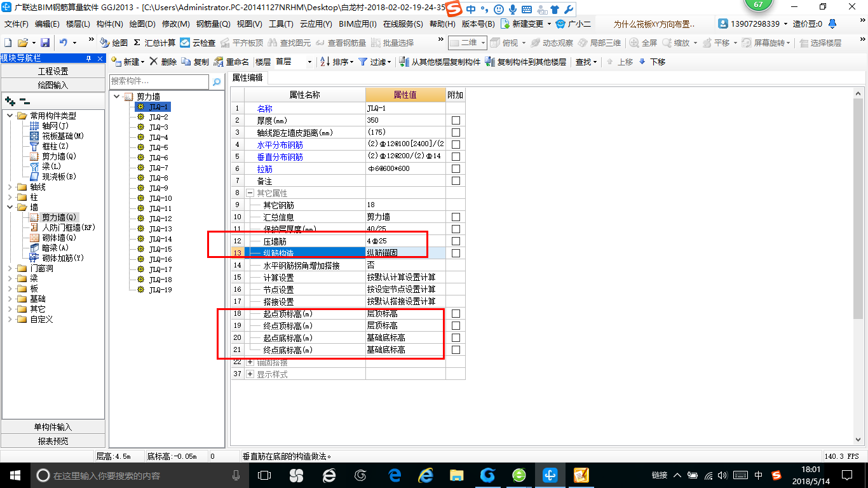
Task: Run 汇总计算 summary calculation
Action: coord(154,43)
